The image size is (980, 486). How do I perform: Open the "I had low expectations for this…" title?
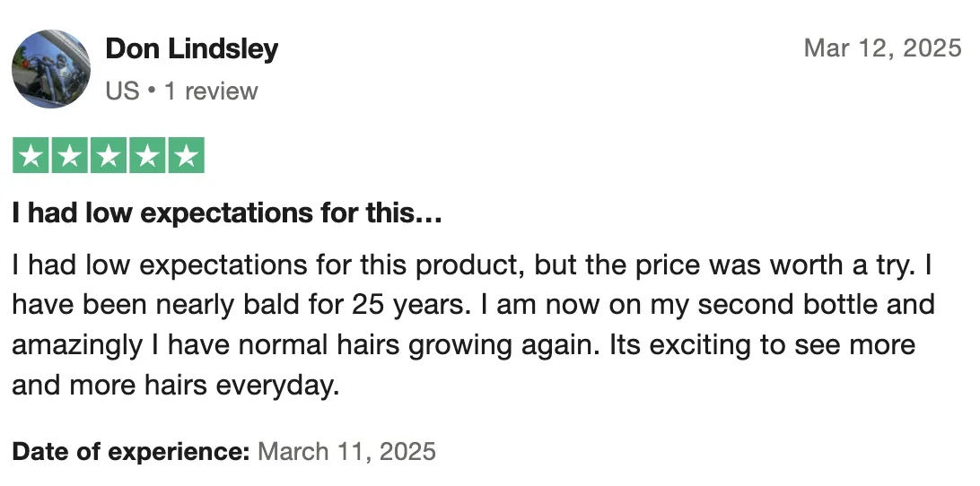(227, 215)
